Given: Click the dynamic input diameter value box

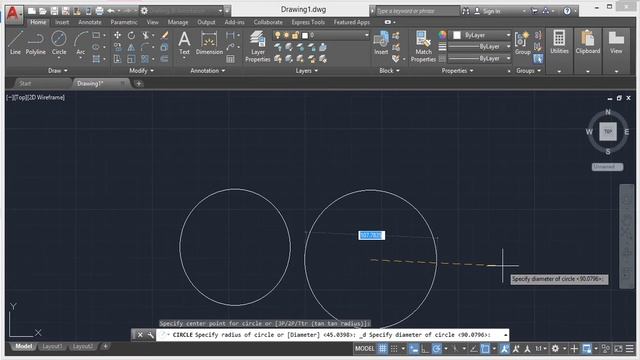Looking at the screenshot, I should (371, 236).
